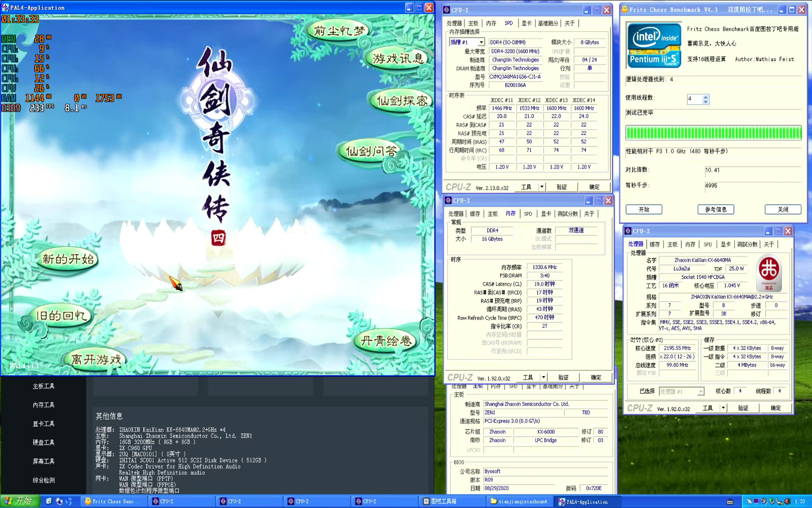Open the 丹青绘卷 gallery option
The width and height of the screenshot is (812, 508).
pyautogui.click(x=386, y=341)
